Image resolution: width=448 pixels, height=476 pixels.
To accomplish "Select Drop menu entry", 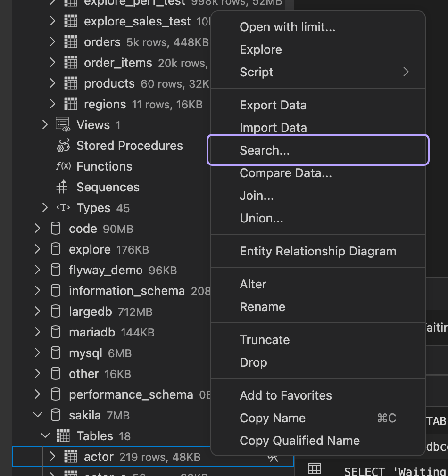I will [318, 362].
